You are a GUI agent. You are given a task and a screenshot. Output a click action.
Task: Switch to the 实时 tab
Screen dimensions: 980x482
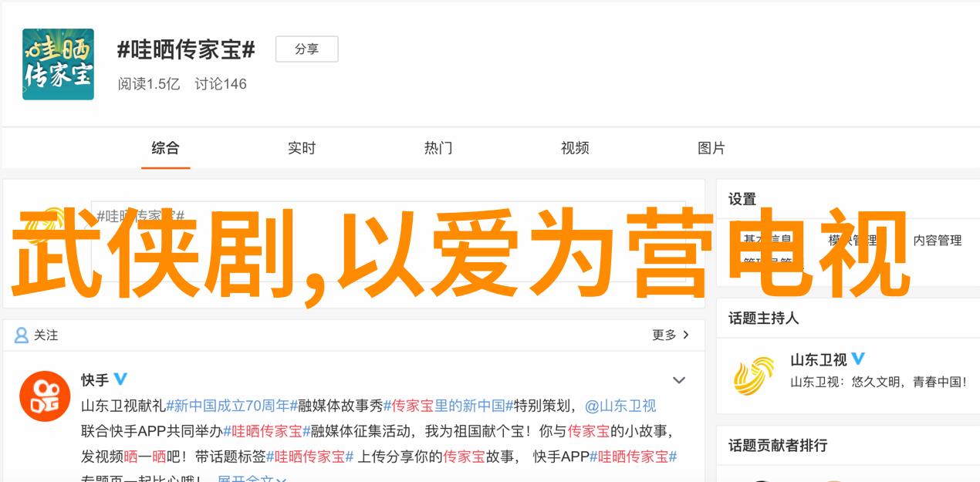point(302,148)
